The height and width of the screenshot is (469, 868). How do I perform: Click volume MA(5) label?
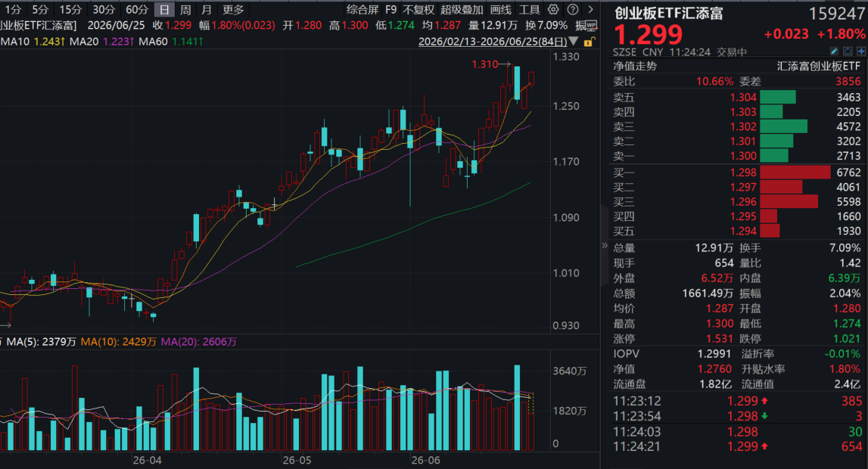pyautogui.click(x=41, y=342)
